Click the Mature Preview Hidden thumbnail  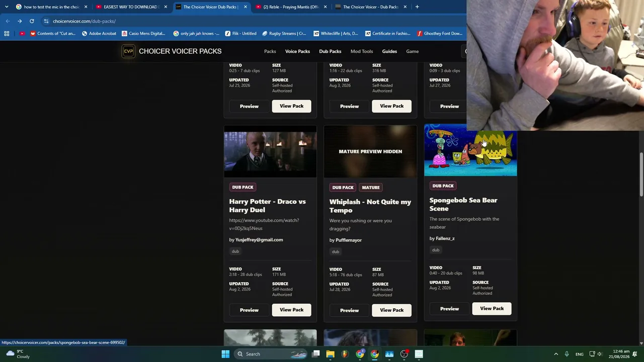[370, 151]
